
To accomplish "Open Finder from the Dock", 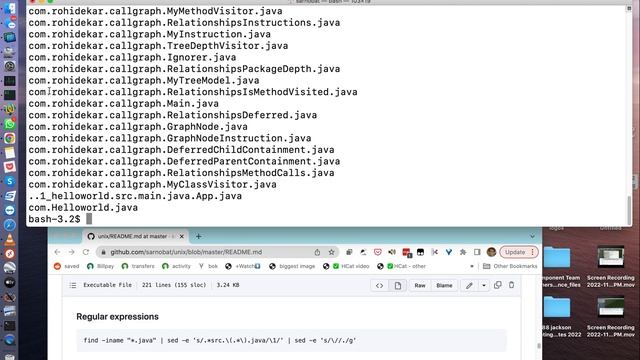I will tap(9, 8).
